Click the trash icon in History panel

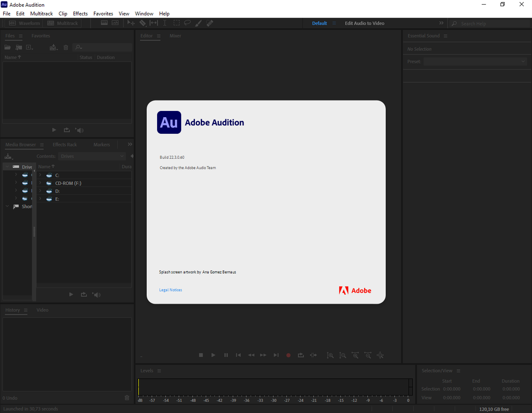point(127,398)
